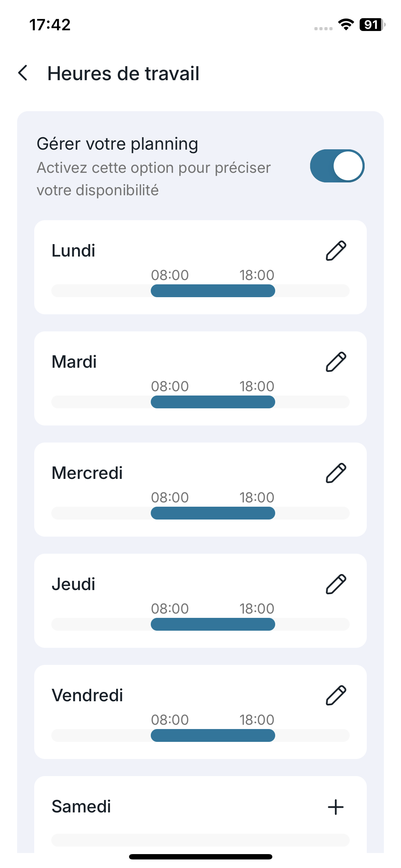401x868 pixels.
Task: Click the edit pencil beside Jeudi
Action: 336,584
